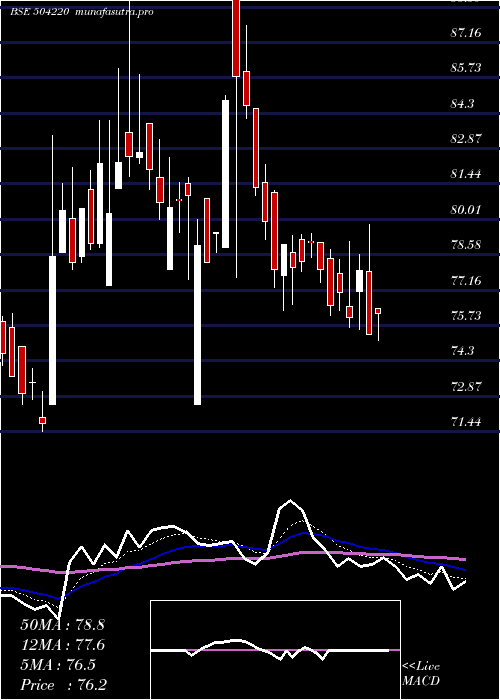This screenshot has height=700, width=500.
Task: Click the Price : 76.2 readout
Action: [x=63, y=685]
